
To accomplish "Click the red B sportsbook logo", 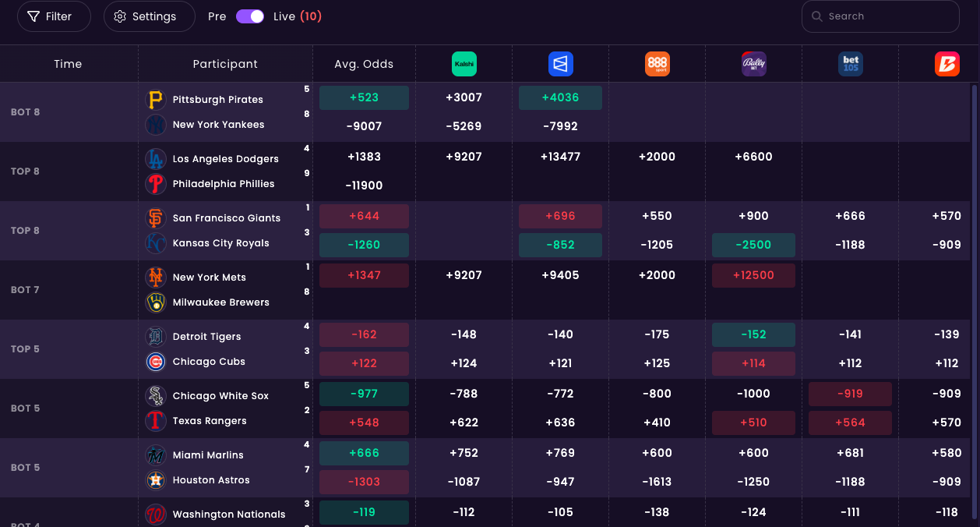I will pos(947,64).
